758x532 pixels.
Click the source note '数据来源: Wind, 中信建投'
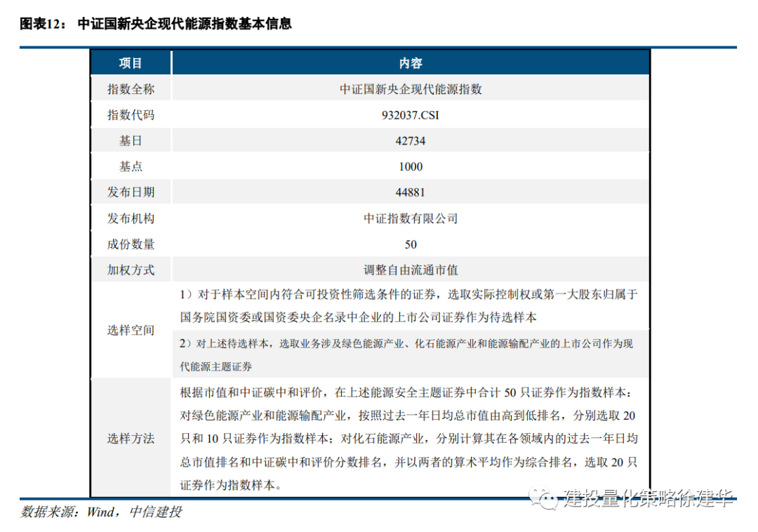coord(100,512)
